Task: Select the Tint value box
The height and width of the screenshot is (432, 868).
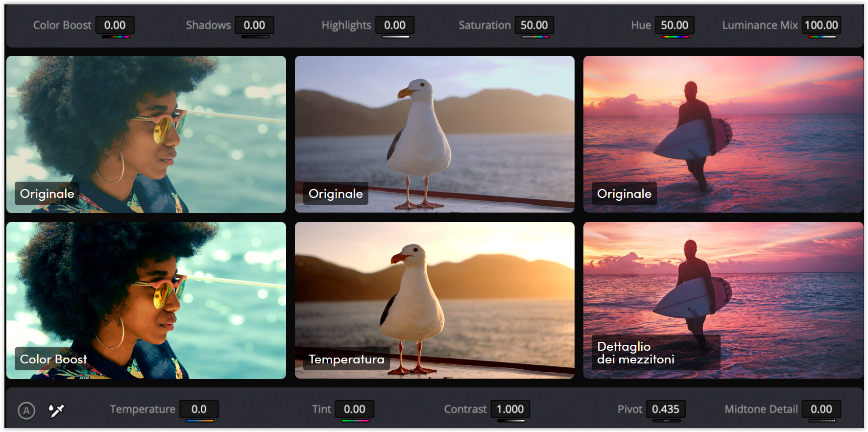Action: point(355,409)
